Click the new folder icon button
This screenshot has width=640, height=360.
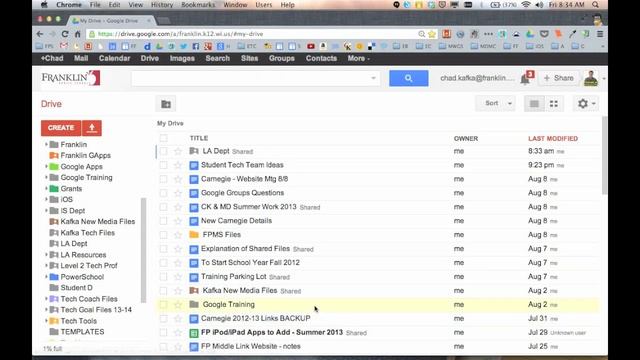pos(166,104)
